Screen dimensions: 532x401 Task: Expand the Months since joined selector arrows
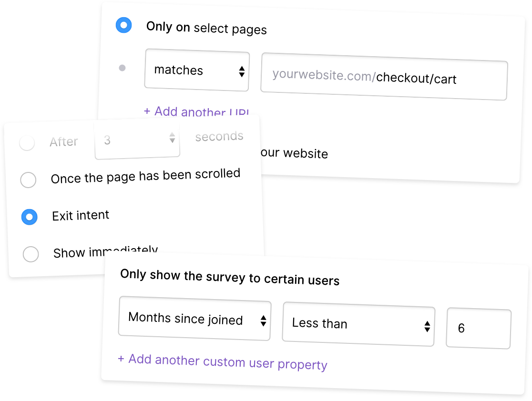point(263,321)
